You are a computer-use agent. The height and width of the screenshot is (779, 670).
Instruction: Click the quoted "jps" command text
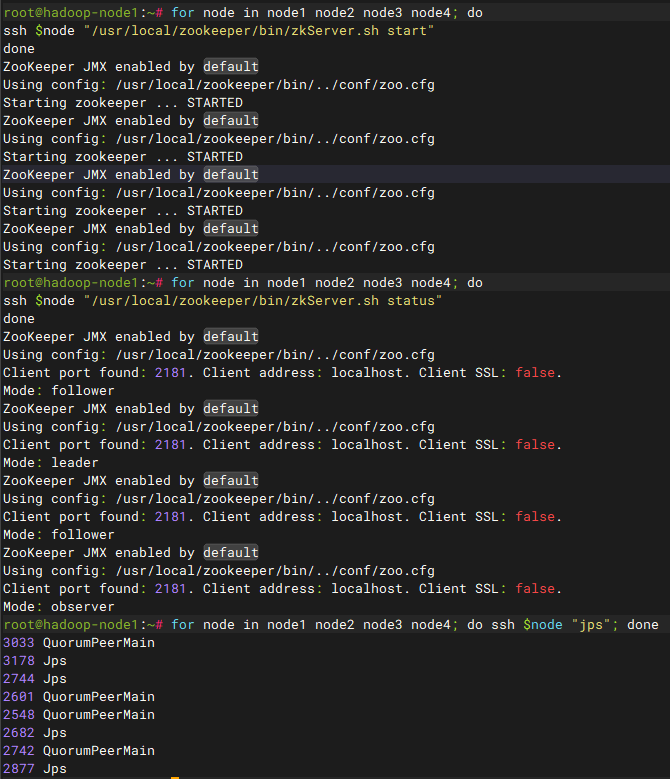click(591, 624)
